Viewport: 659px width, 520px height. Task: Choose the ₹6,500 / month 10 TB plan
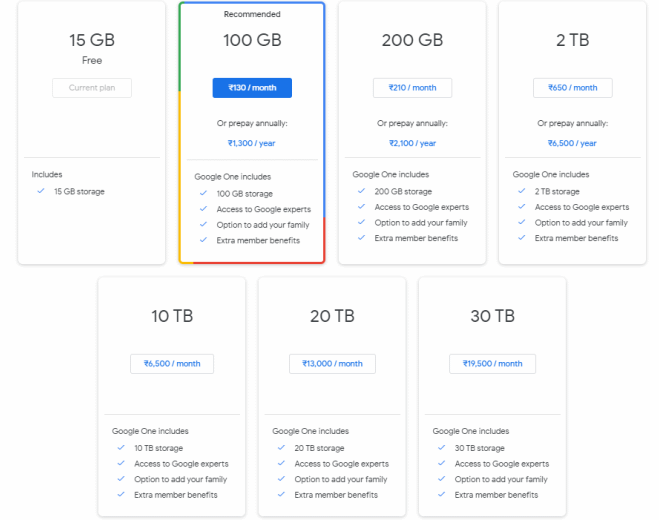[172, 364]
